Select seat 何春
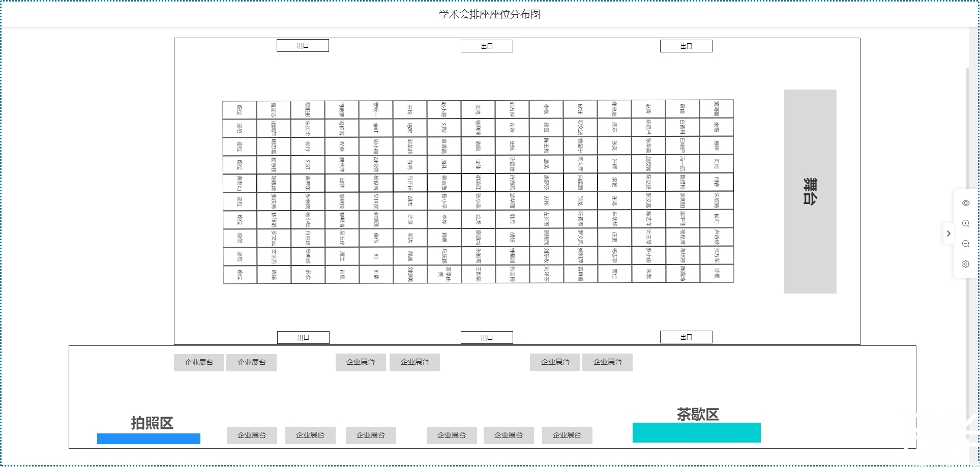The image size is (980, 468). coord(717,183)
